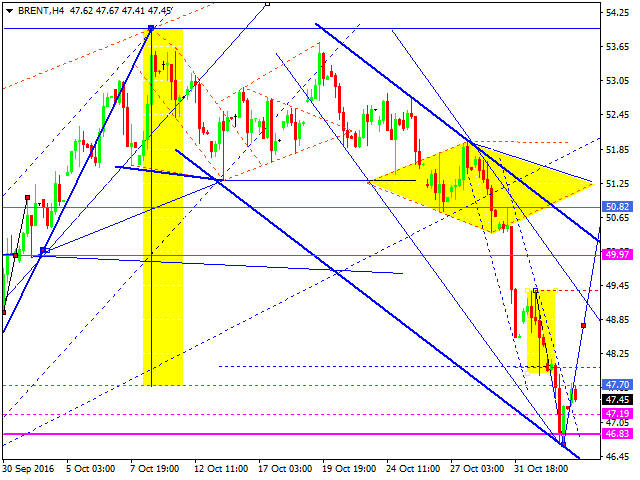This screenshot has height=480, width=640.
Task: Click the 12 Oct 11:00 time label
Action: tap(221, 469)
